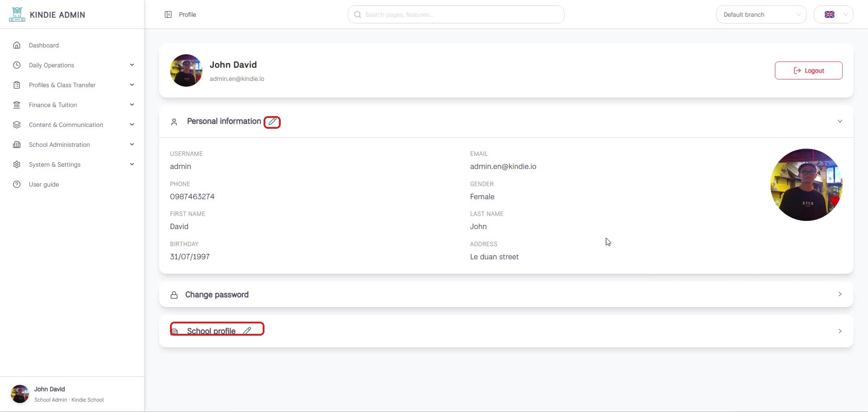Expand the Profiles & Class Transfer chevron
The image size is (868, 412).
(132, 85)
